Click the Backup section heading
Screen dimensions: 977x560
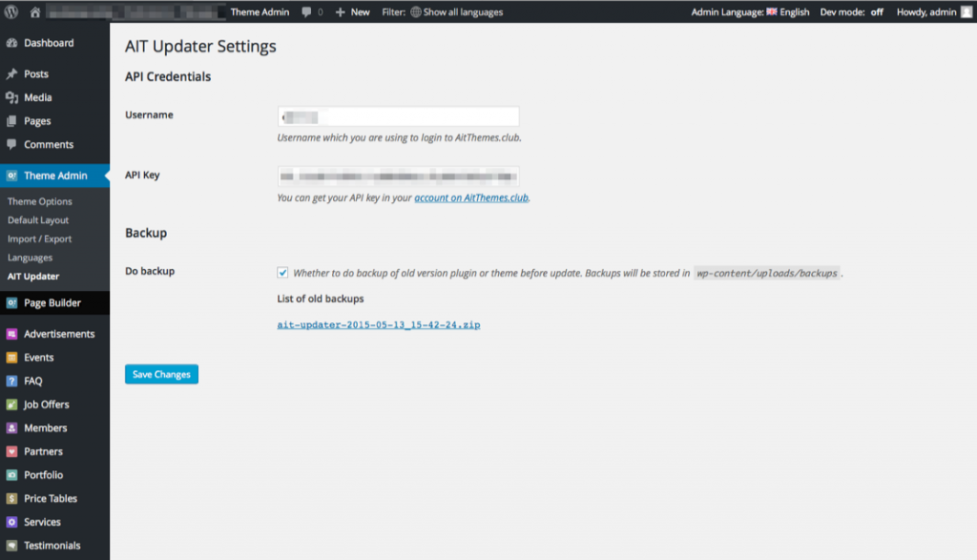click(146, 233)
